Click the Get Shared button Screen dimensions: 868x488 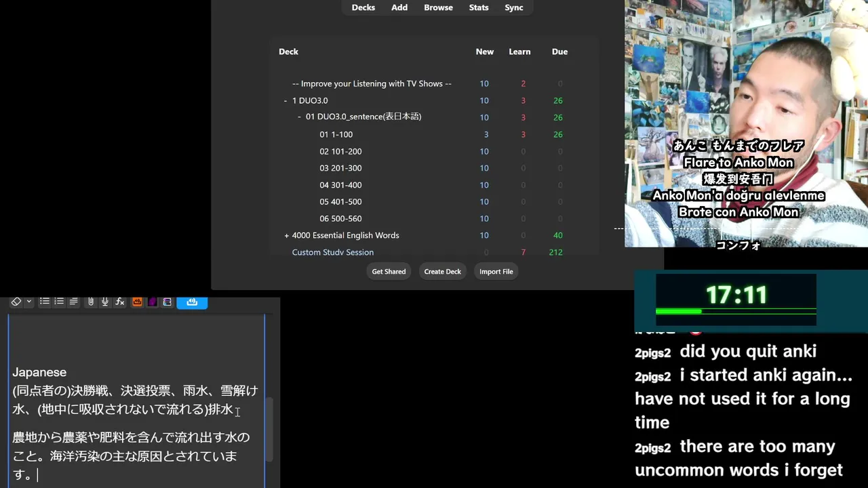click(x=389, y=272)
